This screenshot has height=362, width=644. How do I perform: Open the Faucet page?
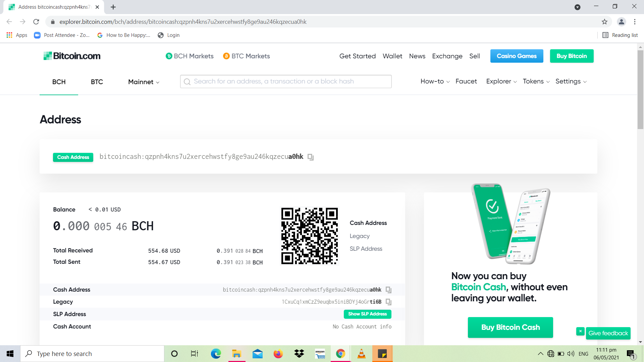click(x=466, y=81)
